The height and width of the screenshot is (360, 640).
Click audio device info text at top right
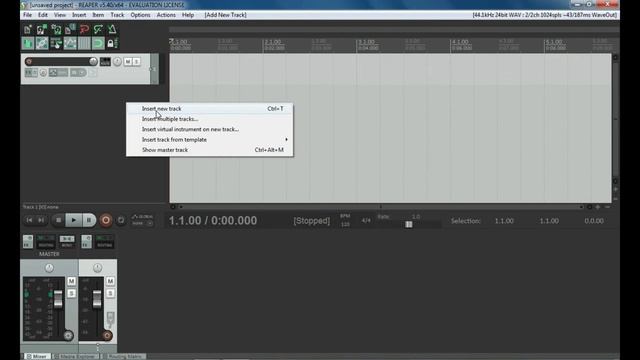(x=544, y=15)
